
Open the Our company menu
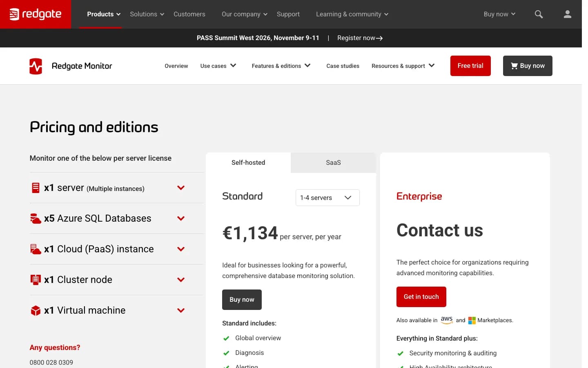(x=245, y=14)
